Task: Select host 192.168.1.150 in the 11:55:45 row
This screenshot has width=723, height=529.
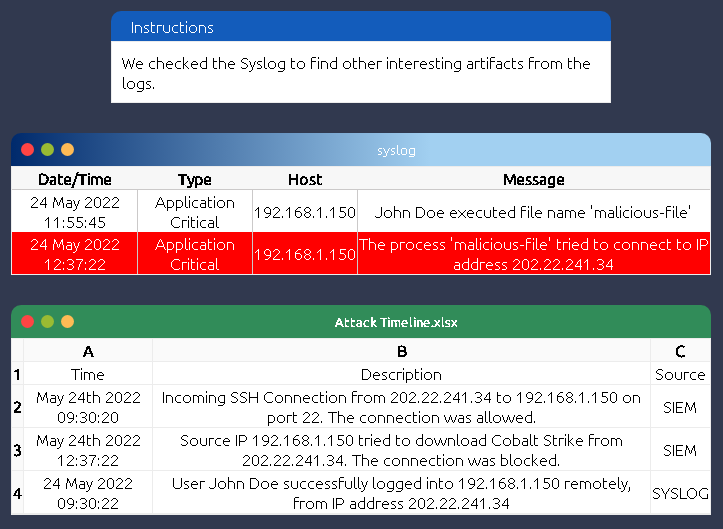Action: click(305, 212)
